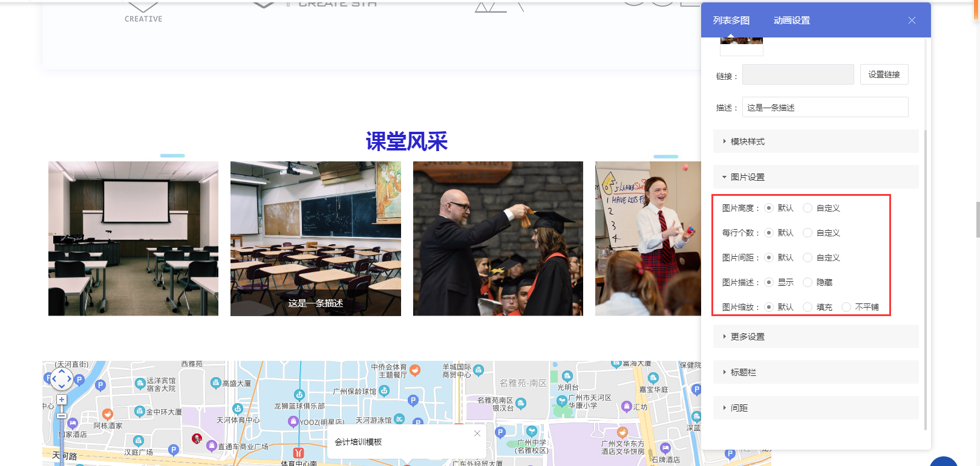Open the classroom photo captioned 这是一条描述
Screen dimensions: 980x466
click(x=316, y=238)
